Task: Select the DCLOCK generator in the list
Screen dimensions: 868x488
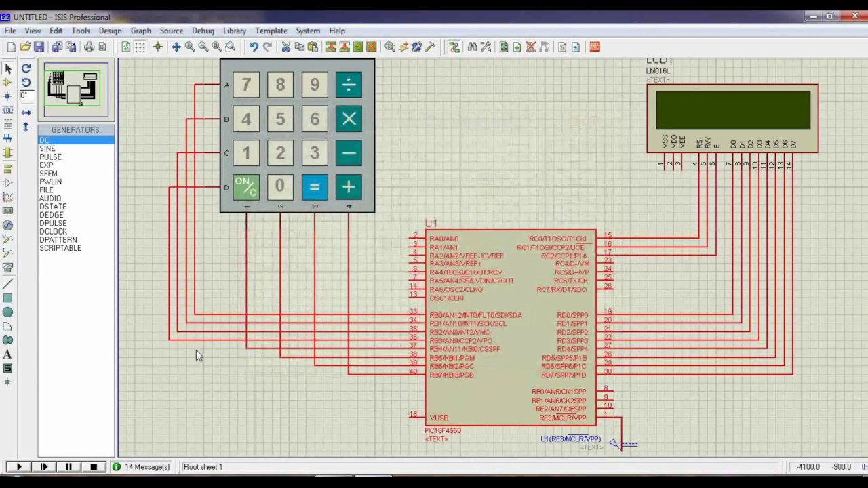Action: pos(76,231)
